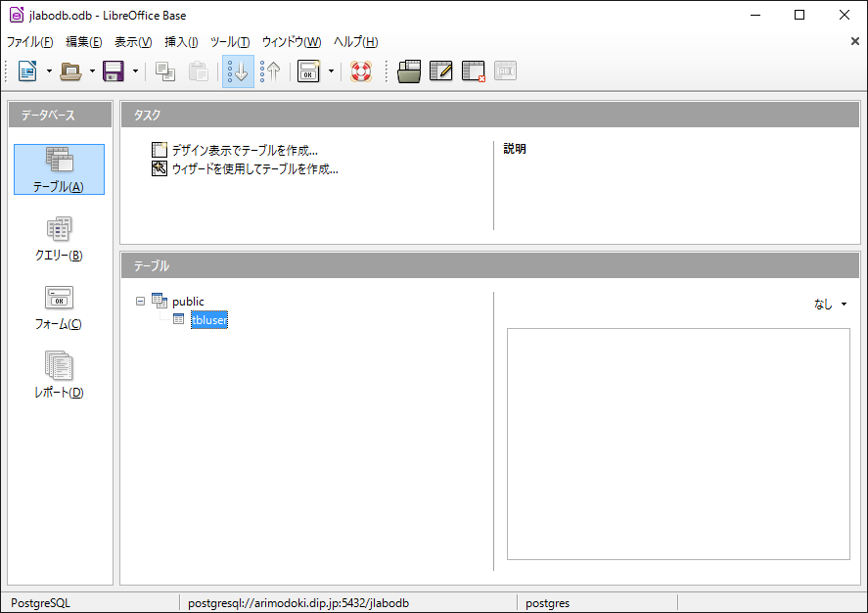868x613 pixels.
Task: Select the public schema tree item
Action: (x=188, y=302)
